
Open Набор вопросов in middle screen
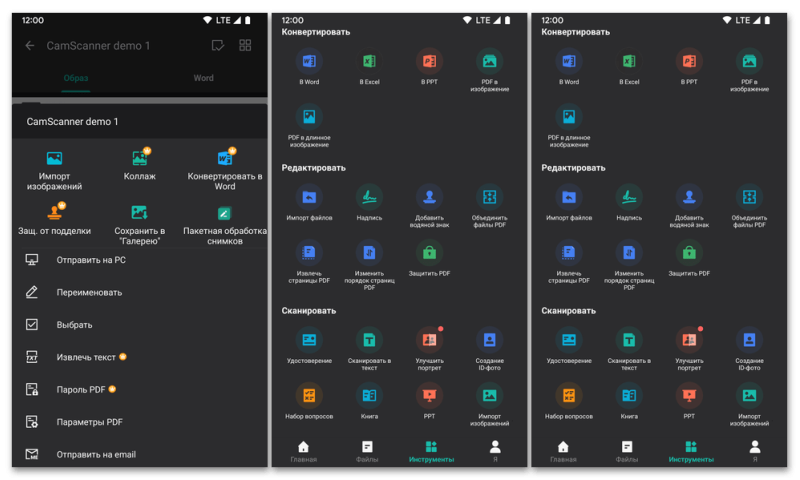coord(309,401)
